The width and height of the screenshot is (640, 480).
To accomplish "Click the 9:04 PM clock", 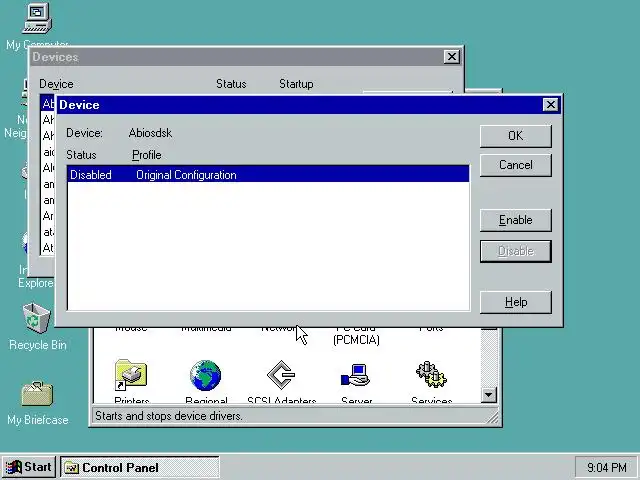I will point(607,467).
